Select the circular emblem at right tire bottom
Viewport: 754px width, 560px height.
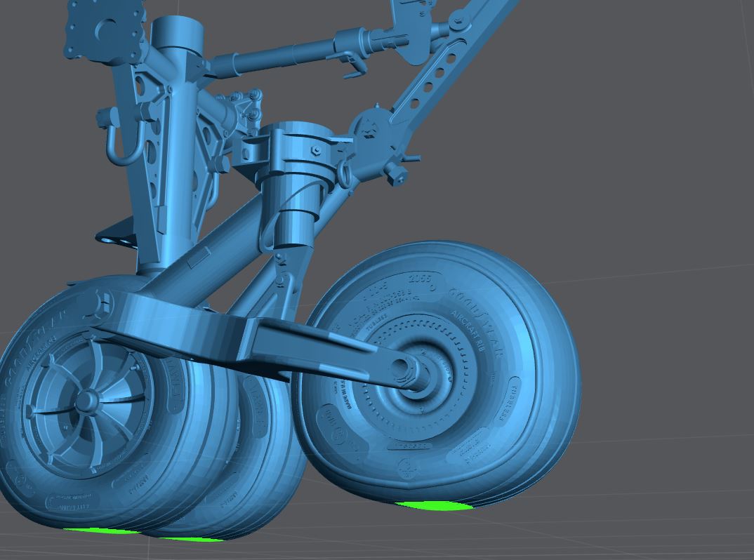[x=406, y=467]
